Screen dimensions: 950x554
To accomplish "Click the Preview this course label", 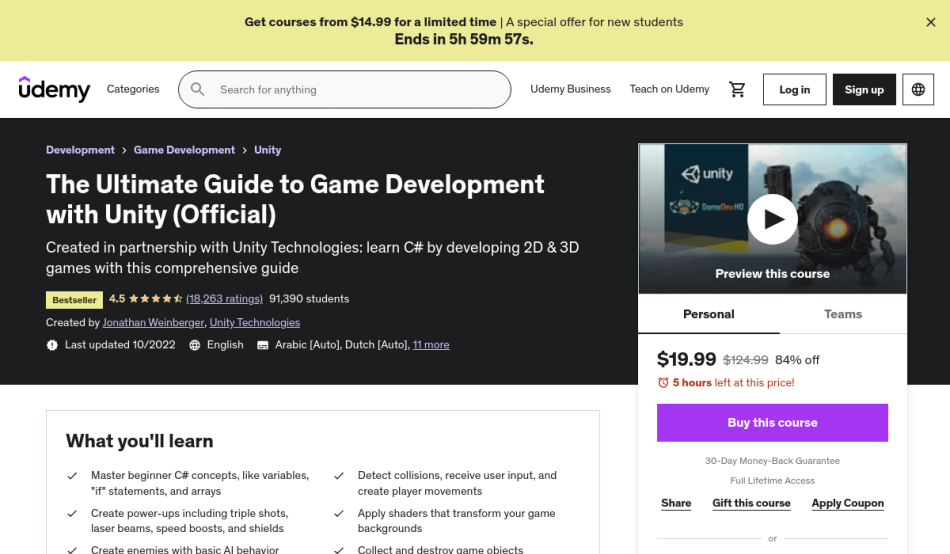I will click(772, 274).
